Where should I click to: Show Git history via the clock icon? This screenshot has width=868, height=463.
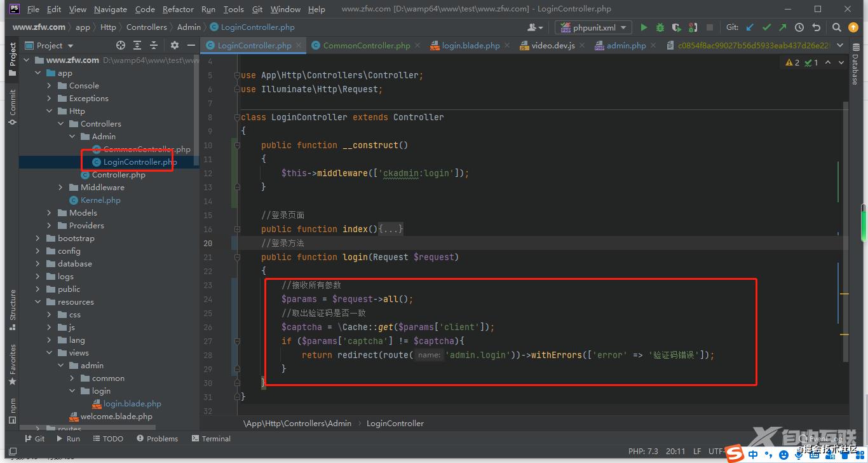click(799, 27)
